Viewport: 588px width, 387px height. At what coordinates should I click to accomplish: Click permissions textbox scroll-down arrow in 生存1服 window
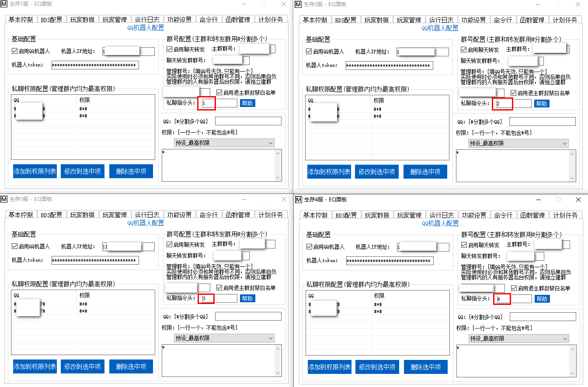[x=278, y=177]
